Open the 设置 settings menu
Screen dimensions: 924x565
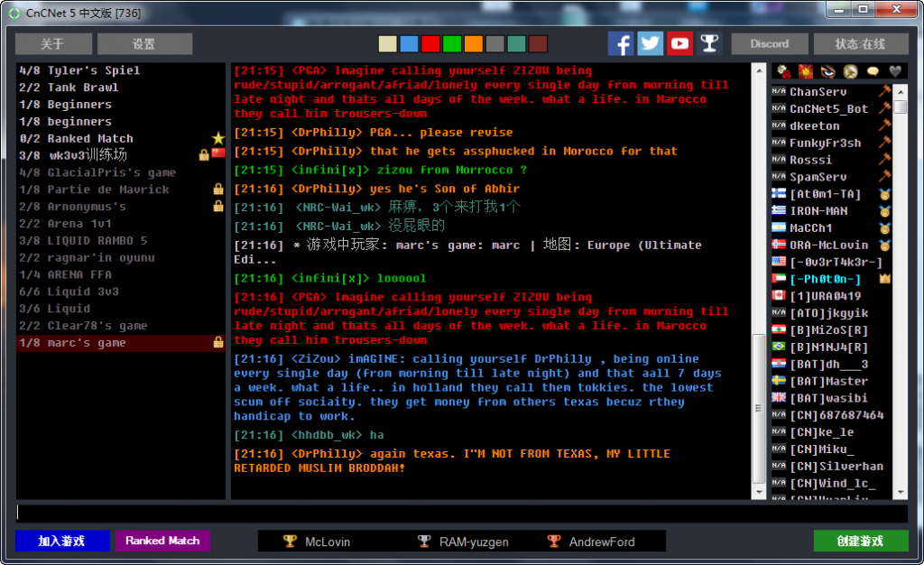pyautogui.click(x=144, y=43)
